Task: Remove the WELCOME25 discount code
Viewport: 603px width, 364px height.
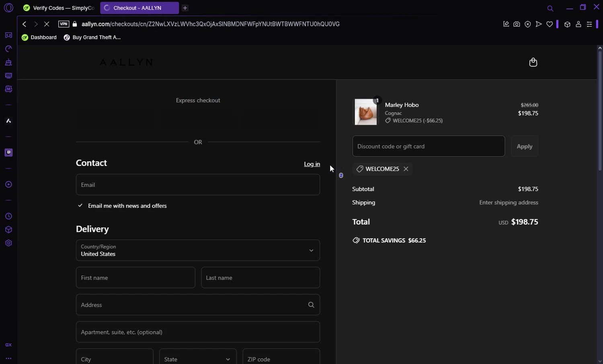Action: 406,169
